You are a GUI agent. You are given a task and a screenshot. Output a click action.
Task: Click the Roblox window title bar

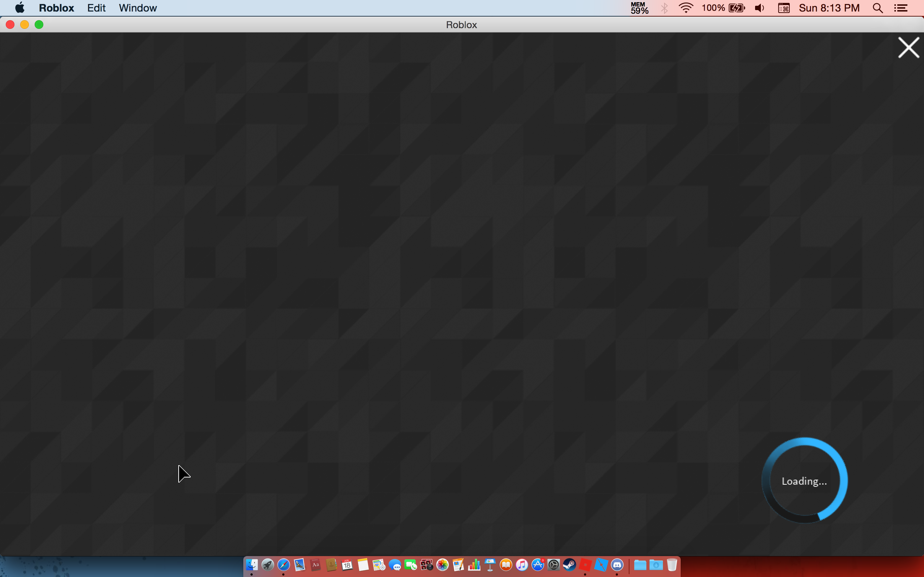coord(461,25)
